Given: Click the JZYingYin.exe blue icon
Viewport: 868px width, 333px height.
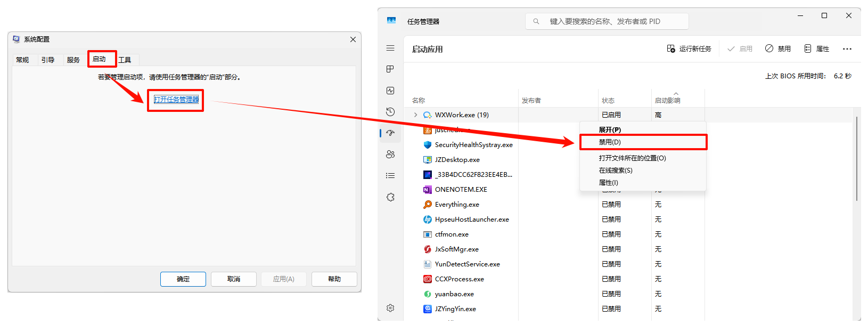Looking at the screenshot, I should coord(427,309).
